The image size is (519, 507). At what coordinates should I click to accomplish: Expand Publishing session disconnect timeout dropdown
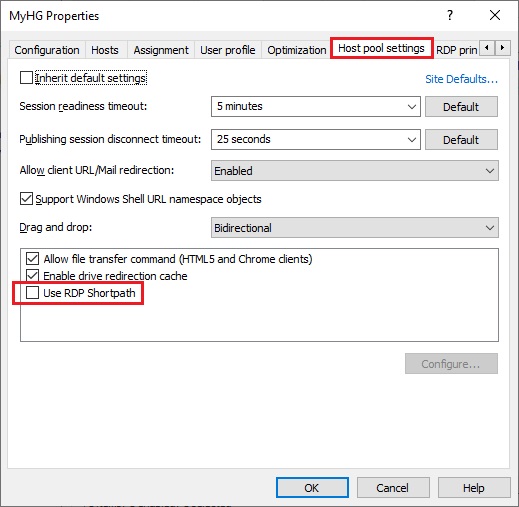[316, 139]
